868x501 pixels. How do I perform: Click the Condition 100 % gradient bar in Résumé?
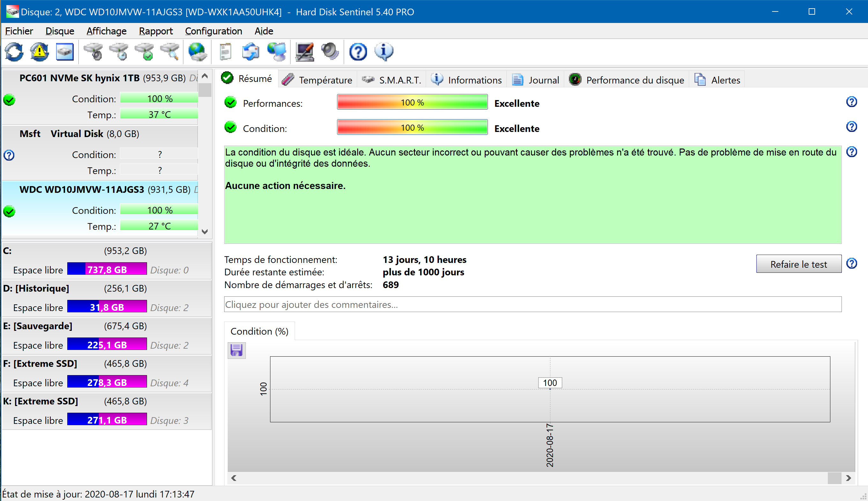coord(412,127)
